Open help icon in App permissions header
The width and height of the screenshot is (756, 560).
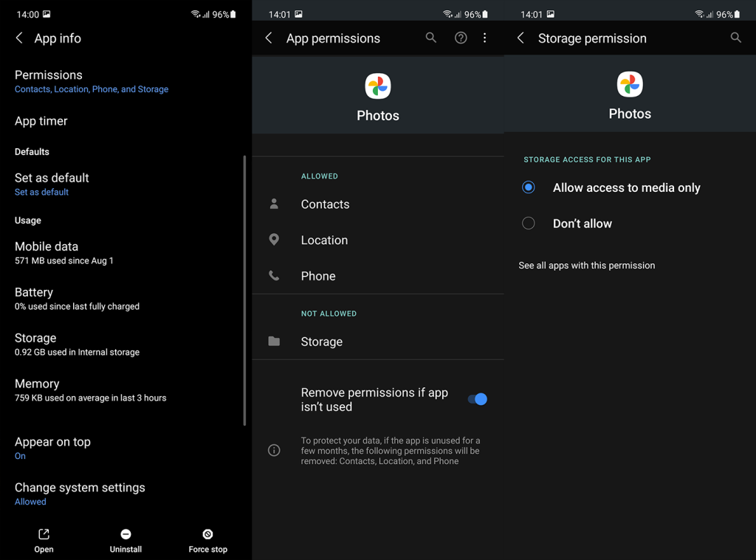[461, 38]
